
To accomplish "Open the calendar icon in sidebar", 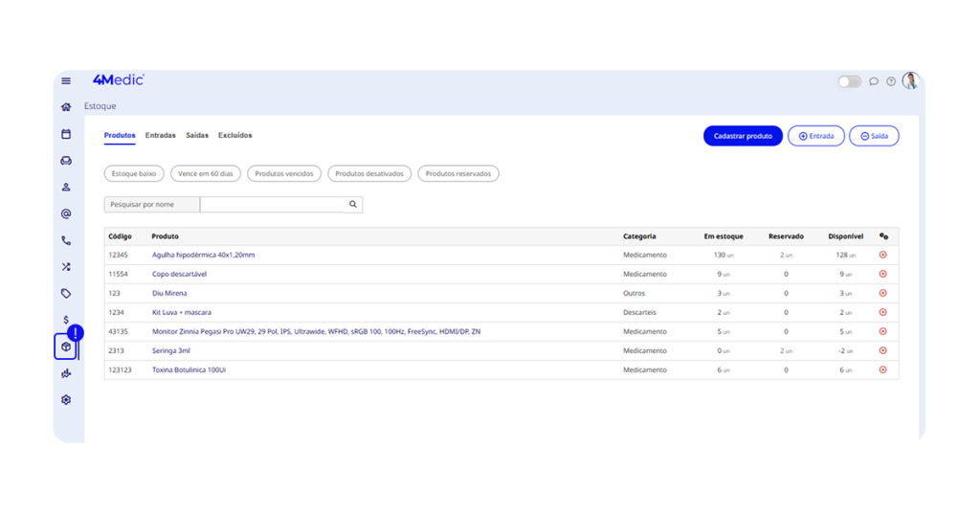I will click(x=66, y=134).
